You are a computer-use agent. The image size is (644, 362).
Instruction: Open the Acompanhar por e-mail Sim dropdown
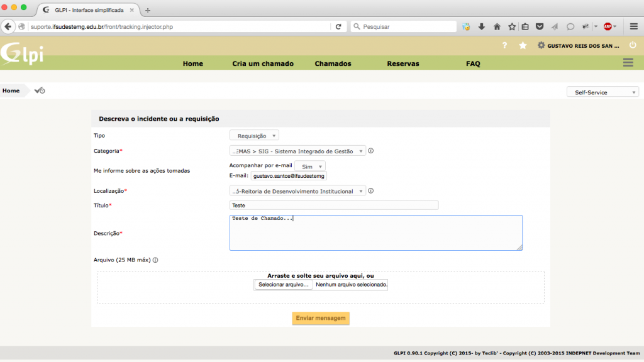coord(310,167)
